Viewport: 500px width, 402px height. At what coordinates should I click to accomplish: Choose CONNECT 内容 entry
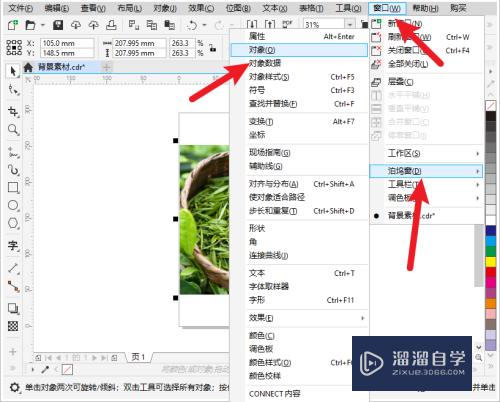coord(299,394)
